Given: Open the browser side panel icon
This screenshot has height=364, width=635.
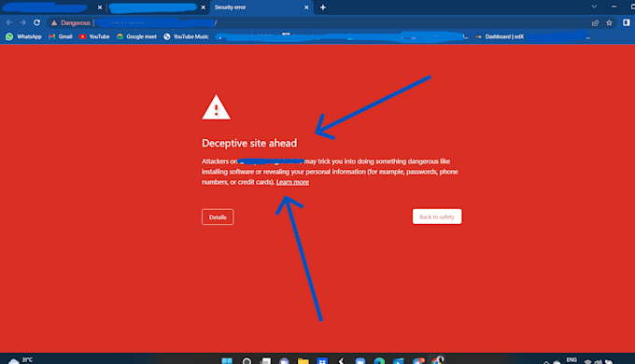Looking at the screenshot, I should pyautogui.click(x=626, y=22).
